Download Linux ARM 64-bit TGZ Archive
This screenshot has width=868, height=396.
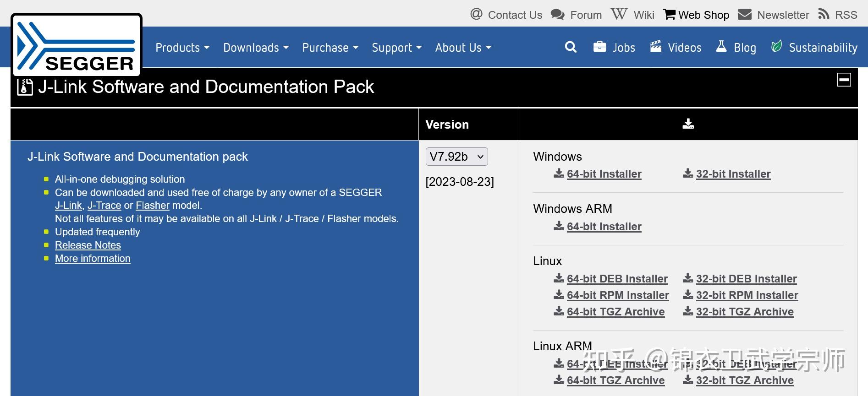[615, 380]
